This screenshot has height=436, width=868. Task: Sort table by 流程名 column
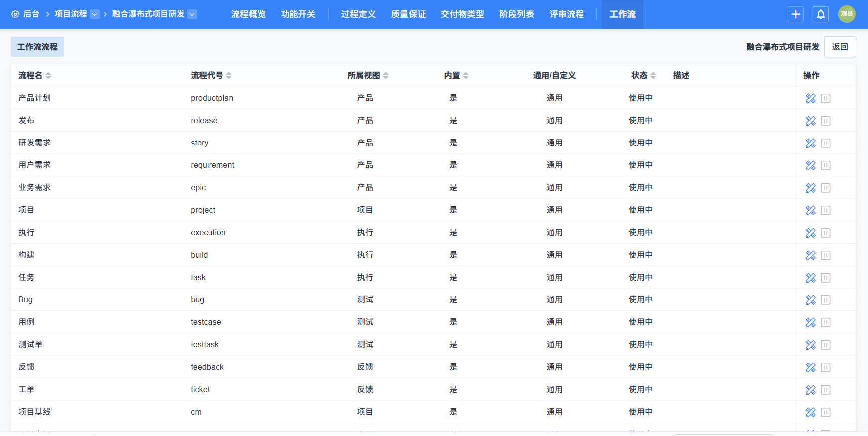coord(48,76)
